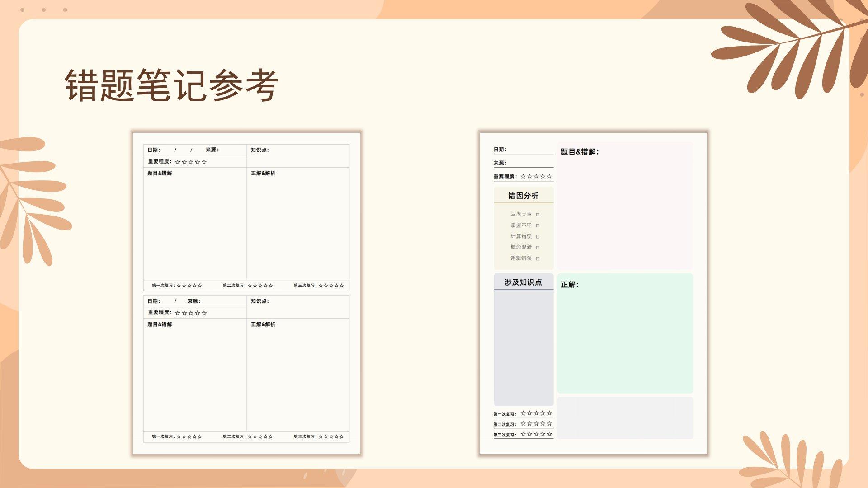Screen dimensions: 868x488
Task: Click the first 重要程度 star in top-left form
Action: tap(178, 162)
